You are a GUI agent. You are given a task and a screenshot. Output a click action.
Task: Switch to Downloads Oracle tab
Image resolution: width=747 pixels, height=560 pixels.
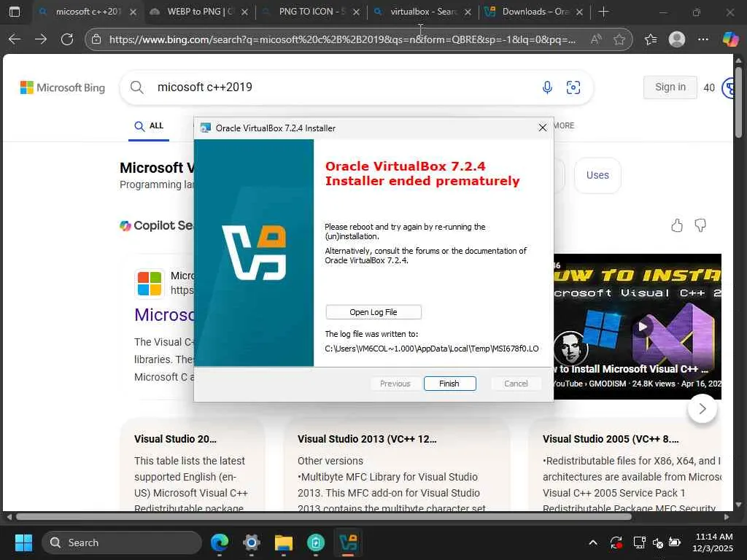point(535,12)
